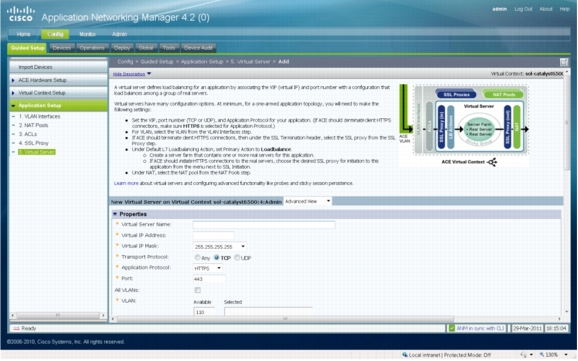Select the UDP transport protocol radio button
578x361 pixels.
coord(237,257)
